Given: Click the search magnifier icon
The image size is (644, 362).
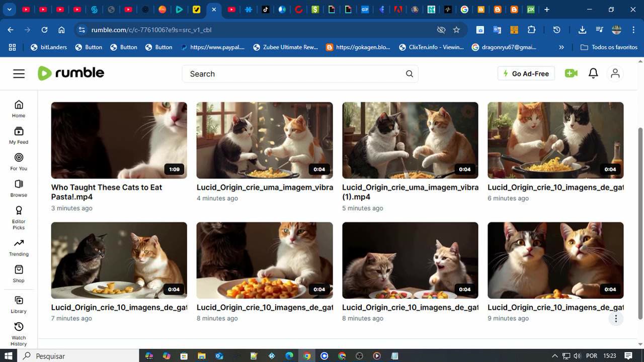Looking at the screenshot, I should tap(410, 74).
